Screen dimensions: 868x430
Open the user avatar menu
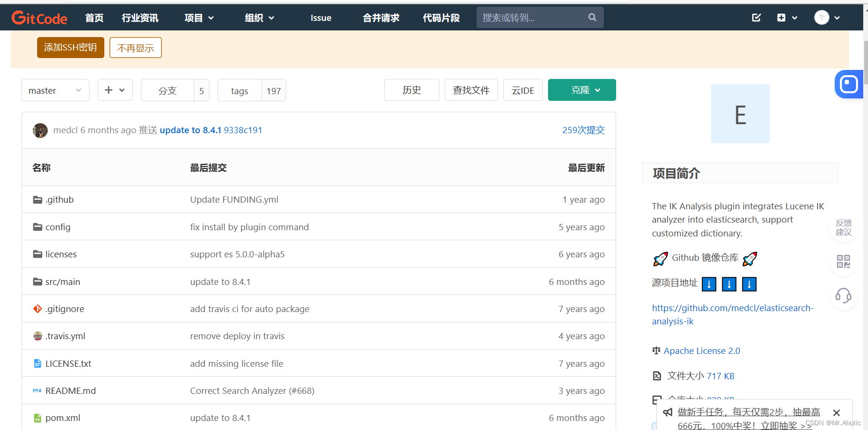(x=827, y=18)
